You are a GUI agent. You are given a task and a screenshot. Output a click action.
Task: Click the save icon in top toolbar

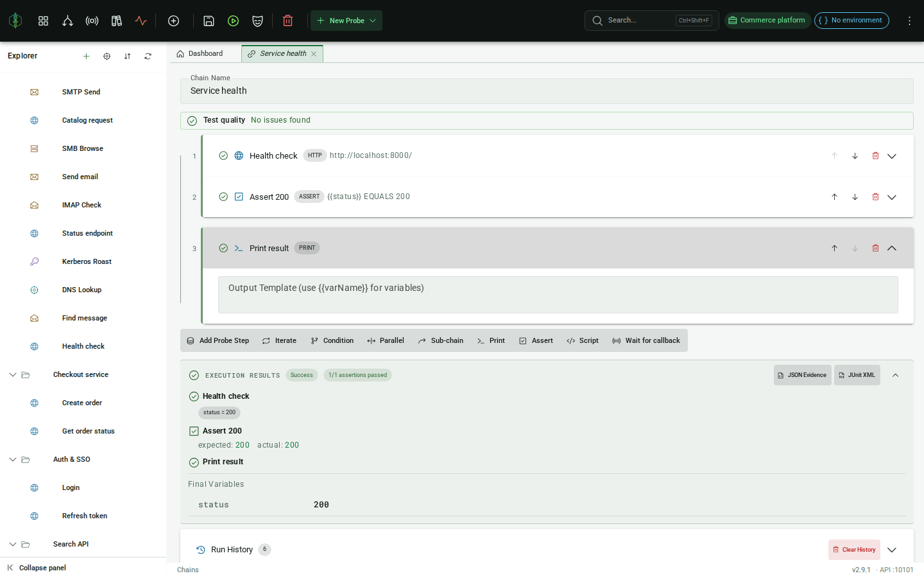point(209,21)
